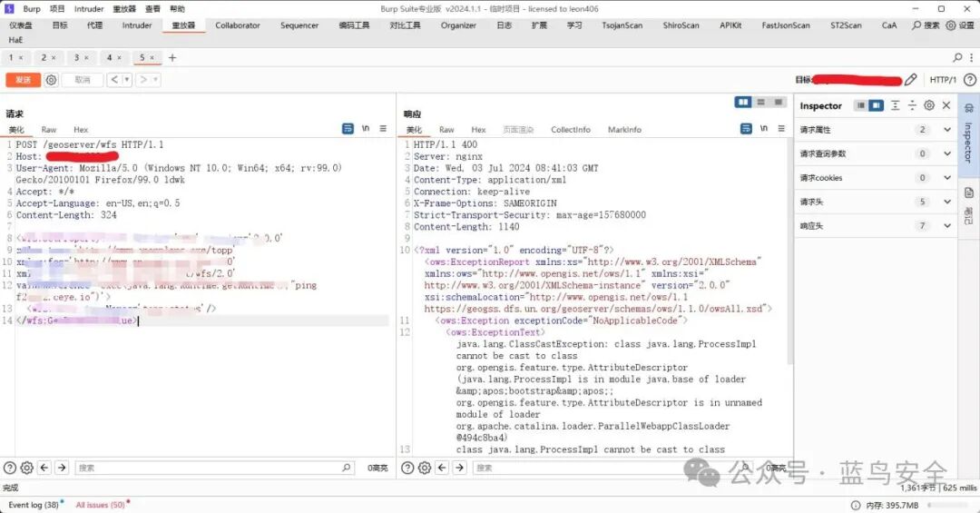The image size is (980, 513).
Task: Click the top bar search 搜索
Action: [x=926, y=25]
